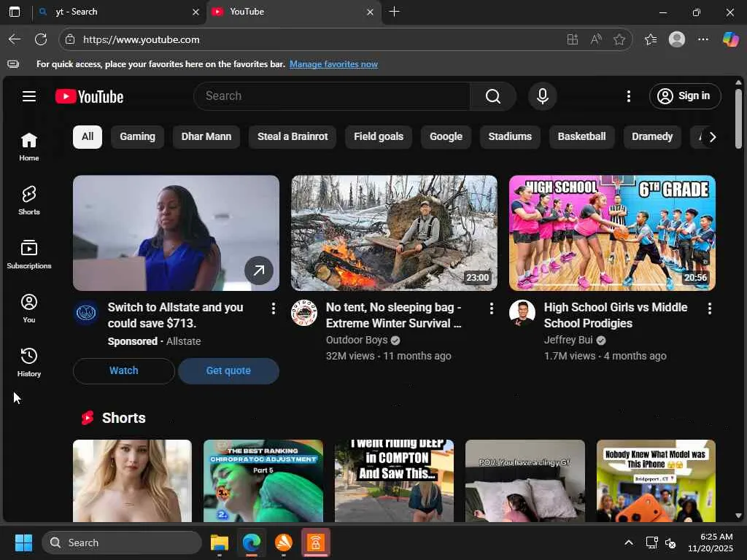Open Subscriptions in the sidebar
This screenshot has width=747, height=560.
coord(29,254)
